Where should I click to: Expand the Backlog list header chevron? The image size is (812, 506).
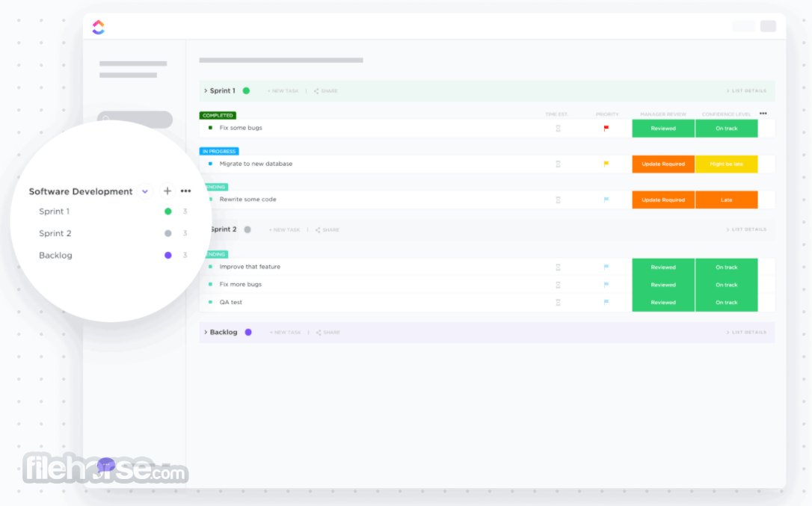pos(206,332)
